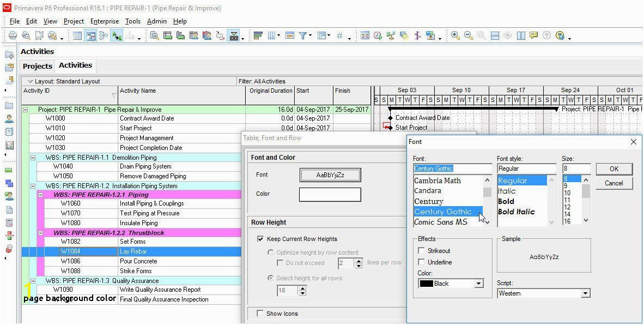
Task: Click the Print icon in the toolbar
Action: tap(13, 35)
